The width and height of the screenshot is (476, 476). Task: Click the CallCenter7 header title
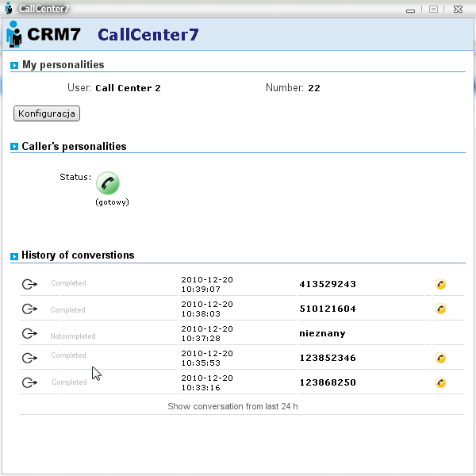[x=148, y=35]
